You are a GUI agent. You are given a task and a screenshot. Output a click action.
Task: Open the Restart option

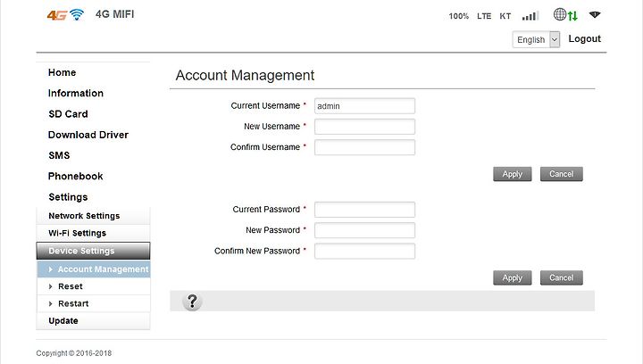tap(94, 304)
